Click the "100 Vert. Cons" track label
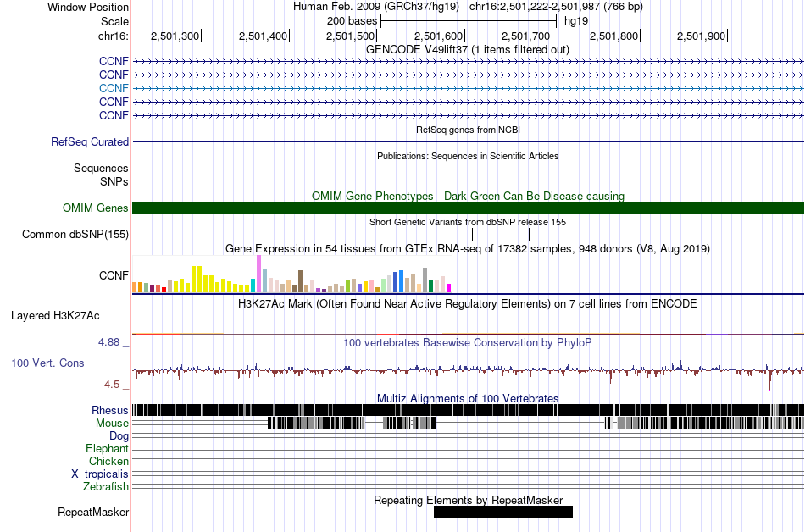 47,363
